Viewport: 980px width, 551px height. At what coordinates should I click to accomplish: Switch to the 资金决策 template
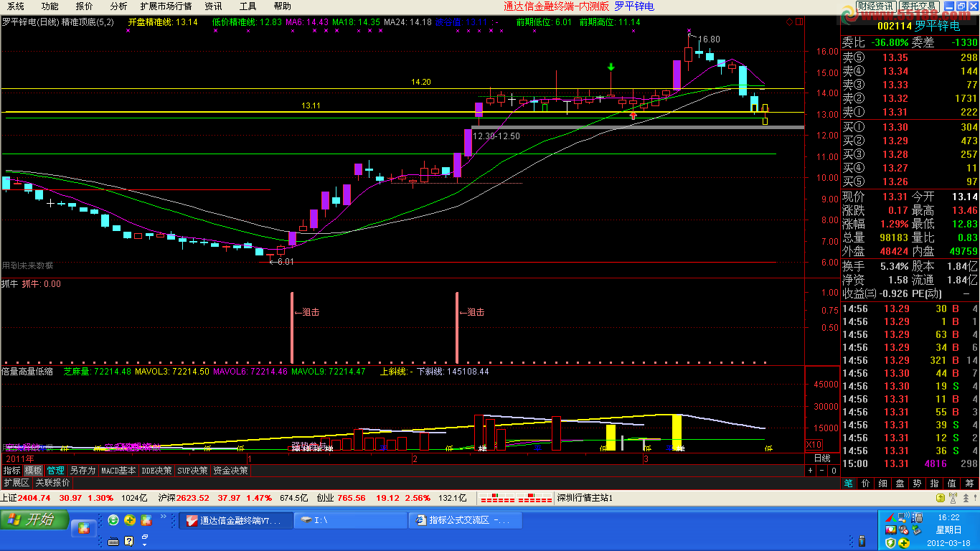(231, 471)
